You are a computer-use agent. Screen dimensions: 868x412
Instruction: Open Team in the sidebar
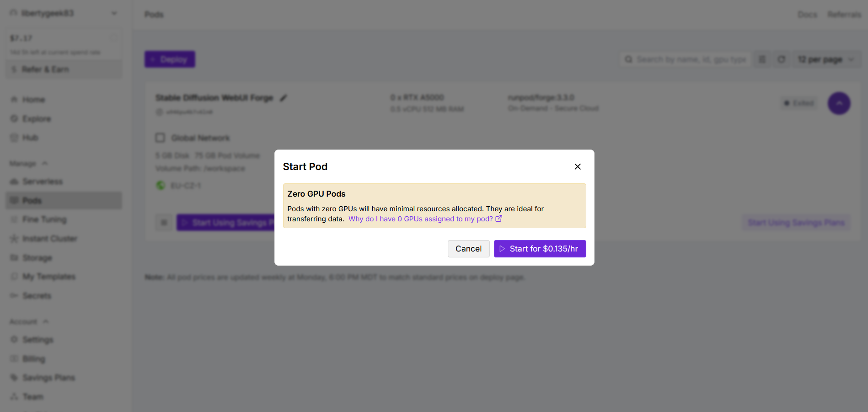[x=33, y=397]
